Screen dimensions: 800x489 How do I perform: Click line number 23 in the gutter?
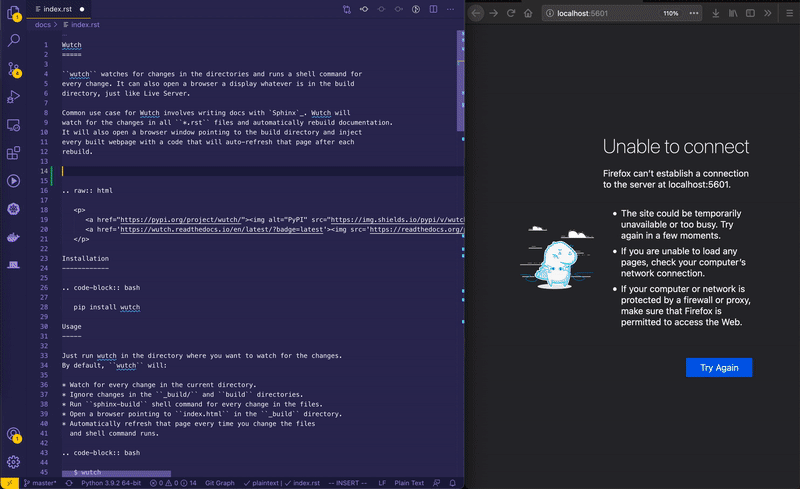point(44,258)
